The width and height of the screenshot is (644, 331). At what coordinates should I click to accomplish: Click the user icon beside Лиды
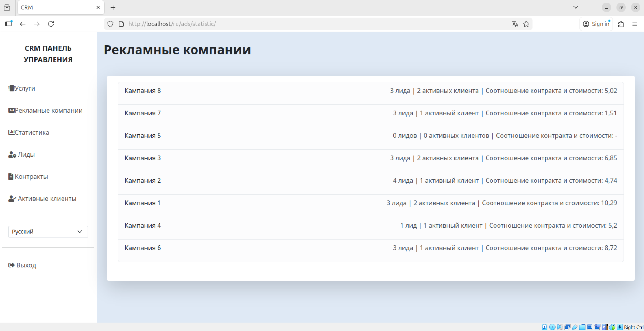coord(12,154)
